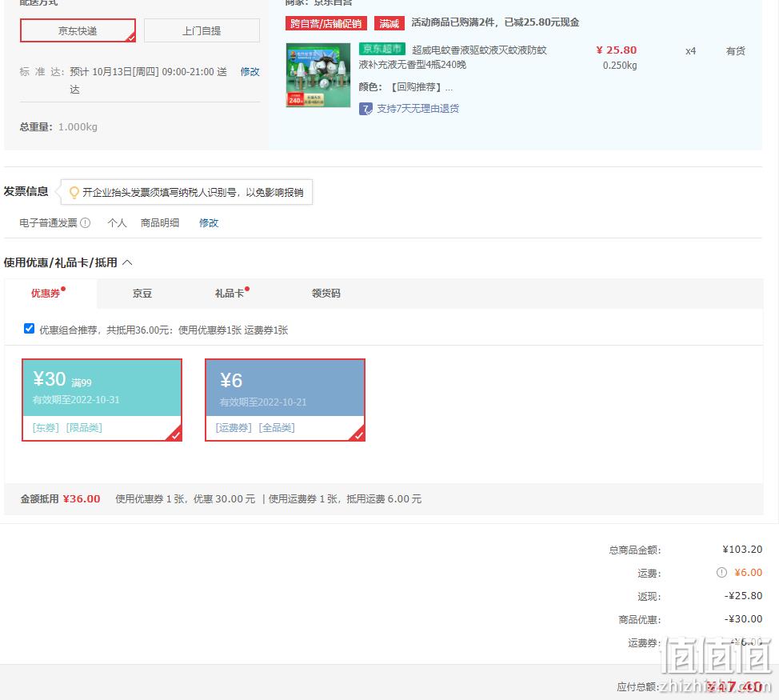
Task: Collapse the 使用优惠/礼品卡/抵用 section
Action: click(127, 262)
